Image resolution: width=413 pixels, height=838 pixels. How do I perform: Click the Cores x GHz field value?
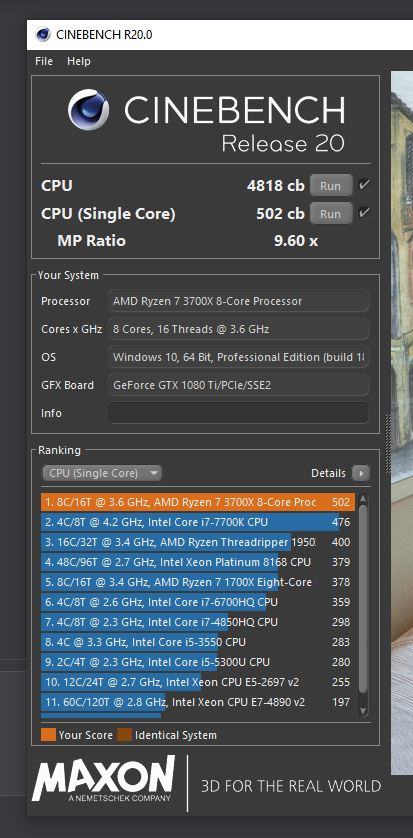[238, 329]
